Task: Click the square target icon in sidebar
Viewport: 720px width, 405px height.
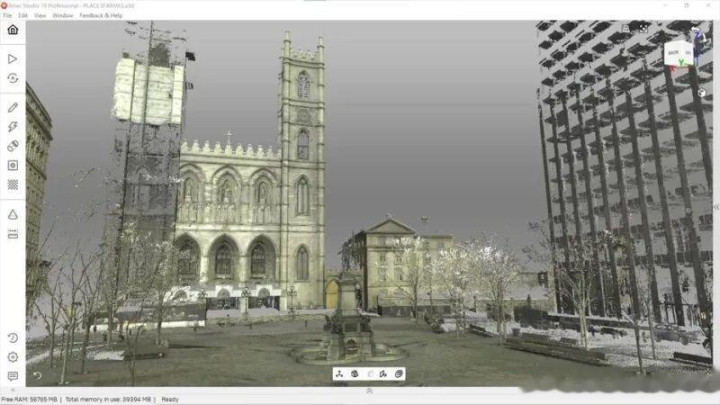Action: 12,165
